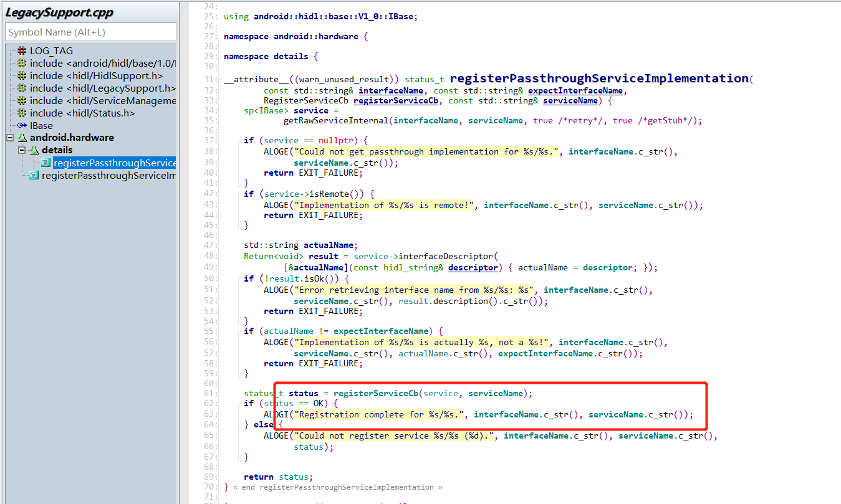Click the underlined interfaceName parameter on line 32
This screenshot has height=504, width=841.
tap(391, 90)
